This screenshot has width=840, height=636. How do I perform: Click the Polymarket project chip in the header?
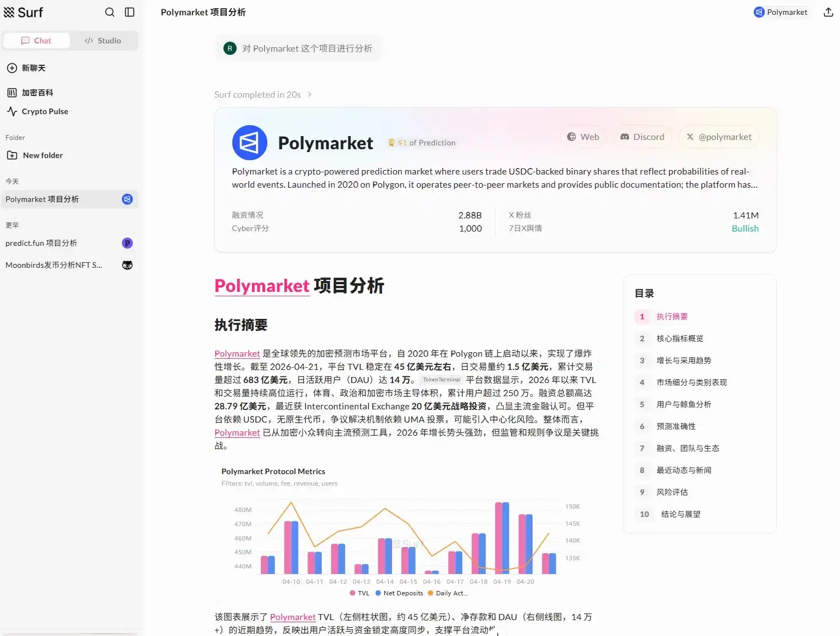pos(781,12)
